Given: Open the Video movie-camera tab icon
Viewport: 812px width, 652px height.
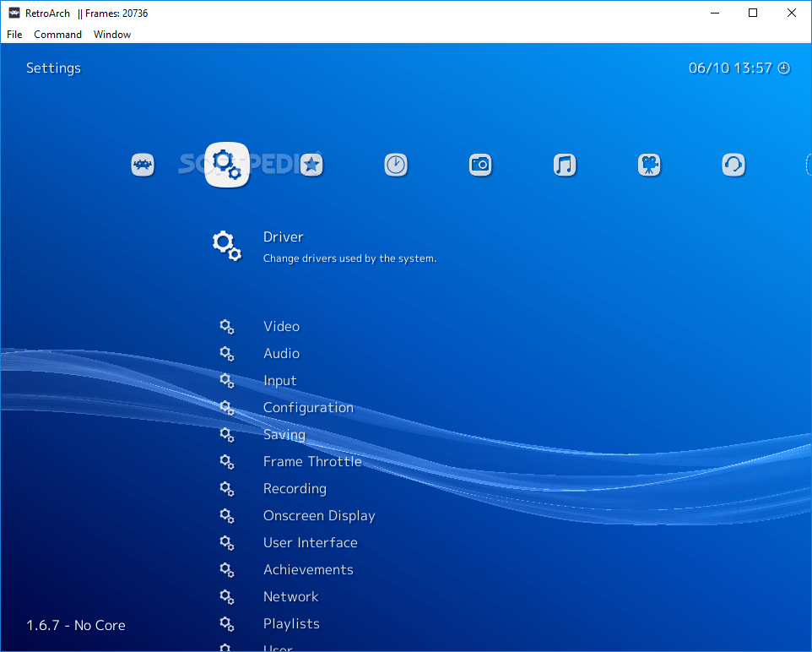Looking at the screenshot, I should [x=649, y=165].
